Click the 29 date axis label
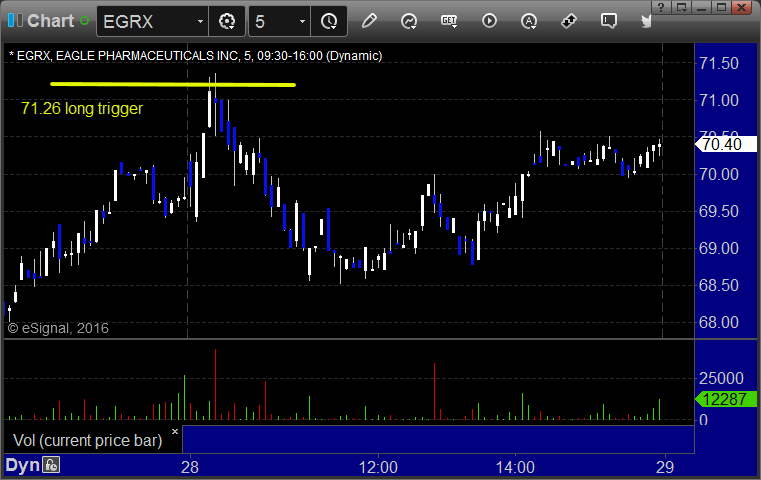761x480 pixels. 665,467
